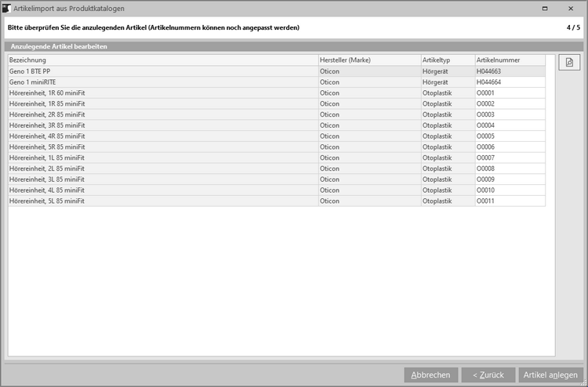Click Otoplastik in the O0009 row
The width and height of the screenshot is (588, 387).
[x=448, y=179]
